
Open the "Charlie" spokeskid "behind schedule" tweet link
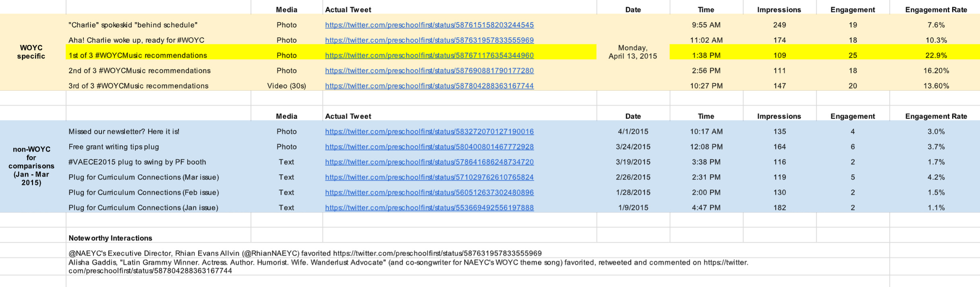pyautogui.click(x=429, y=25)
